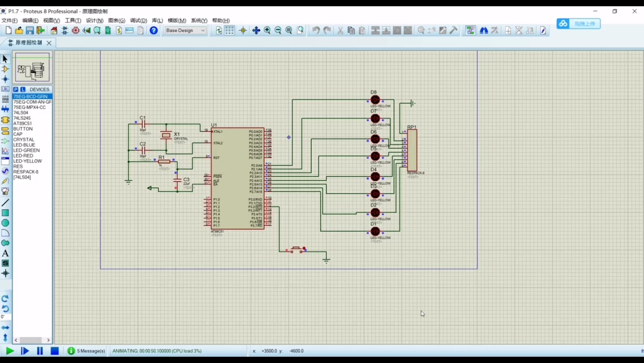Viewport: 644px width, 363px height.
Task: Add a new sheet
Action: (508, 30)
